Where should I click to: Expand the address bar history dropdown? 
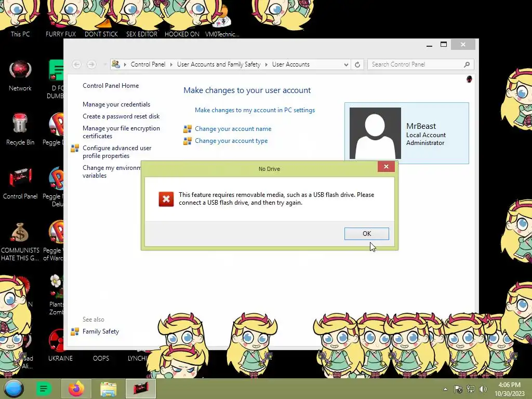pyautogui.click(x=345, y=64)
